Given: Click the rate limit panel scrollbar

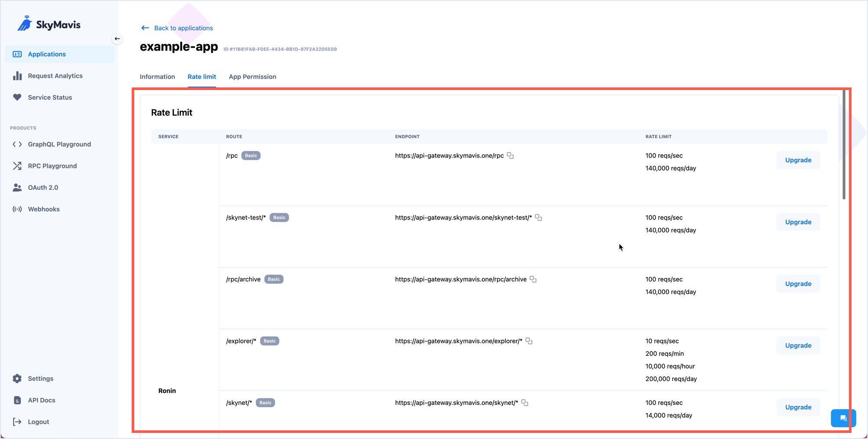Looking at the screenshot, I should [x=844, y=145].
